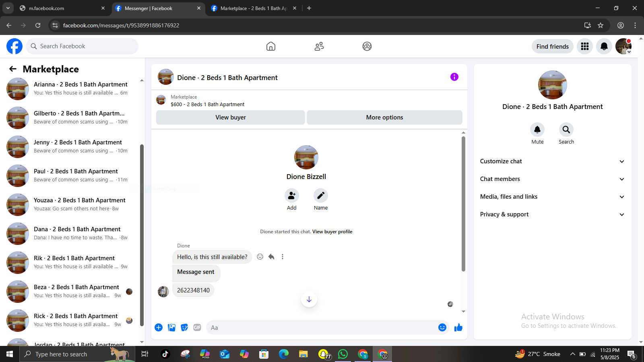Expand the Privacy & support section

pos(553,214)
